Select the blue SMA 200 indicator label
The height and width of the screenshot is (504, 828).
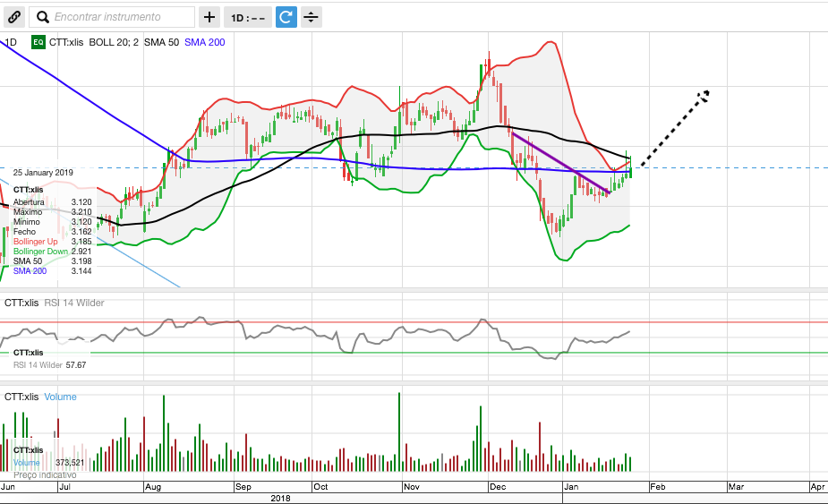[204, 42]
